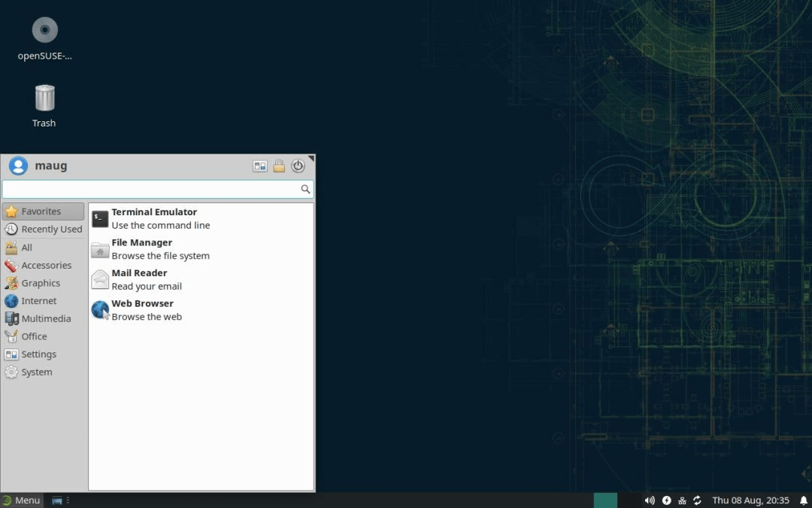Open the network status tray icon
Screen dimensions: 812x508
pos(681,500)
